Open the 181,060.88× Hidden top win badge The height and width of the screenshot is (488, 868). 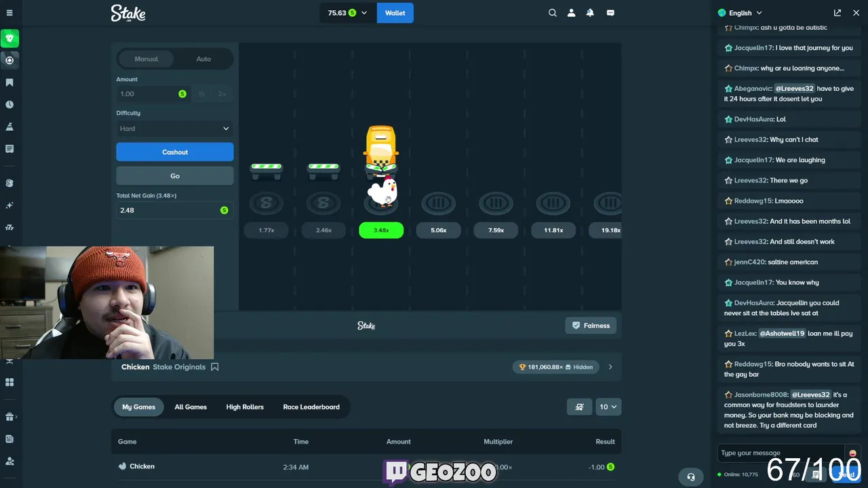coord(556,367)
